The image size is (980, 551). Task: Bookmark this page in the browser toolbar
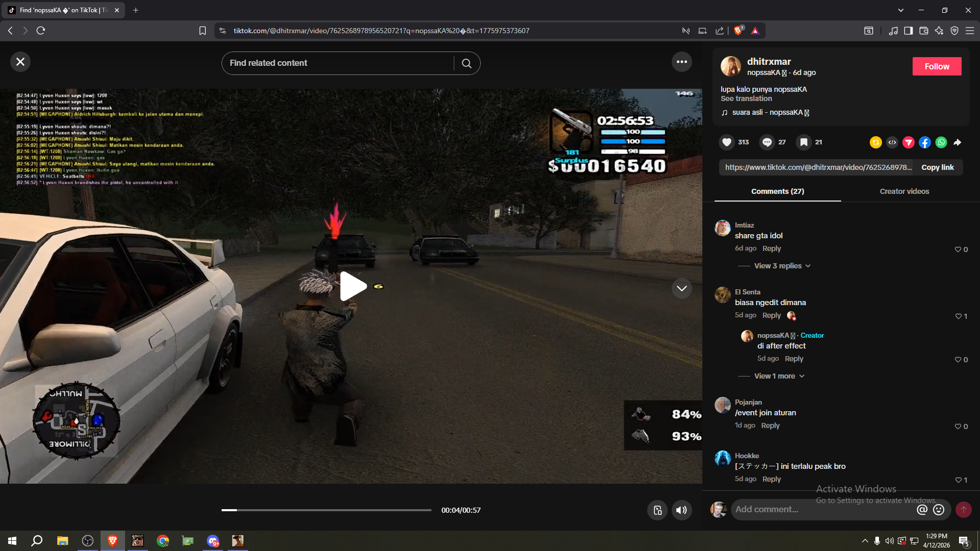point(203,31)
